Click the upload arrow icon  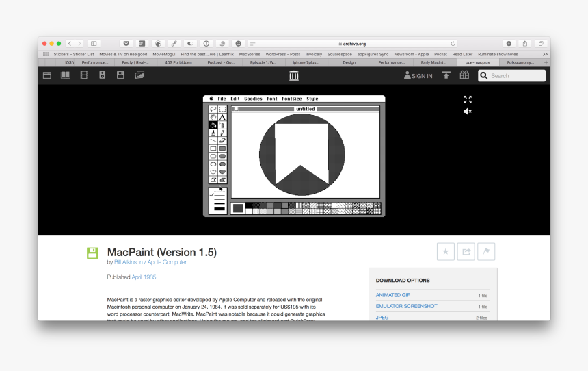446,75
